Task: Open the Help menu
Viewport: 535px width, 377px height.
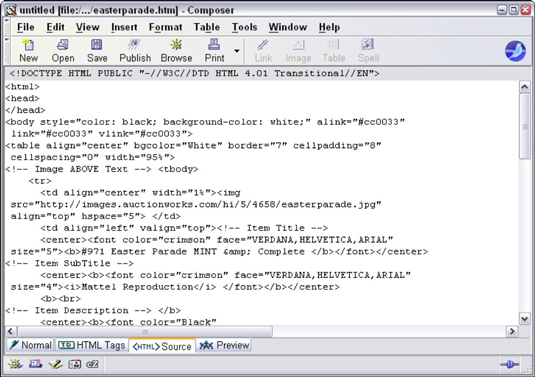Action: coord(329,27)
